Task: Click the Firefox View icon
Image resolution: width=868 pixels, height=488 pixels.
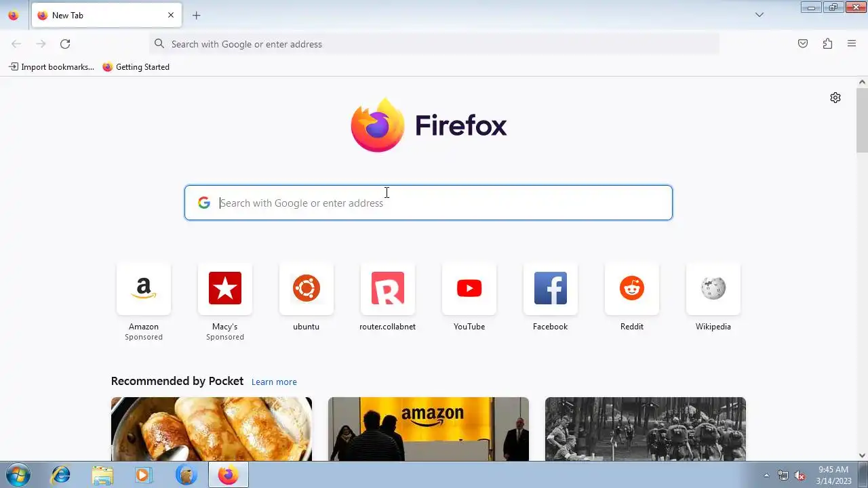Action: (x=14, y=15)
